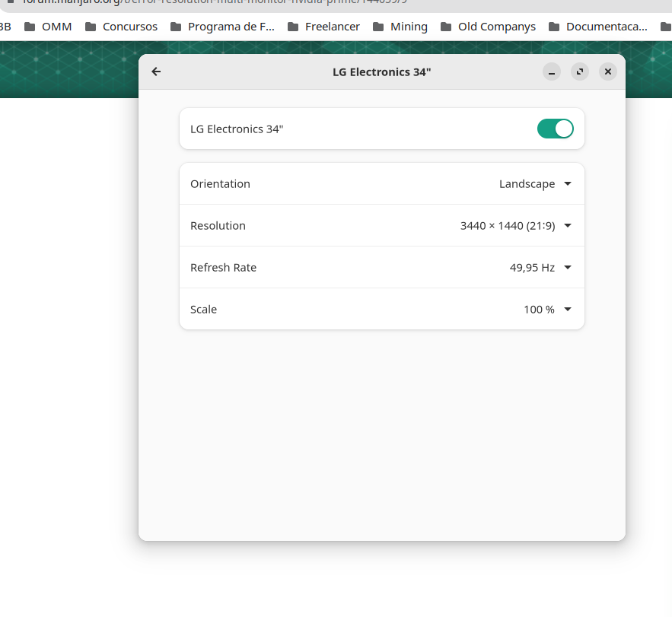Close the LG Electronics settings window
The image size is (672, 617).
click(x=608, y=72)
